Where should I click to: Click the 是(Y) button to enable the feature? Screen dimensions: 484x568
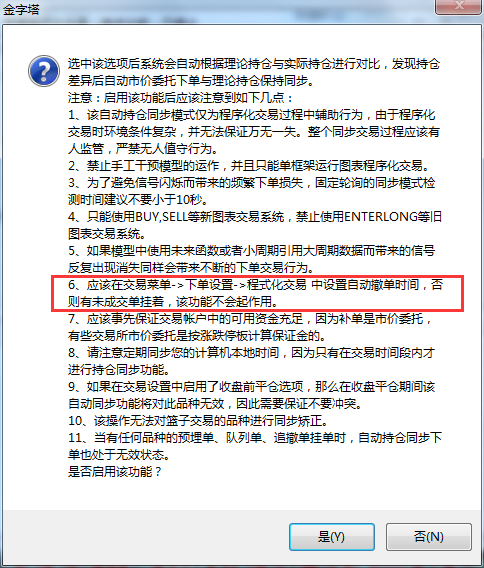331,536
